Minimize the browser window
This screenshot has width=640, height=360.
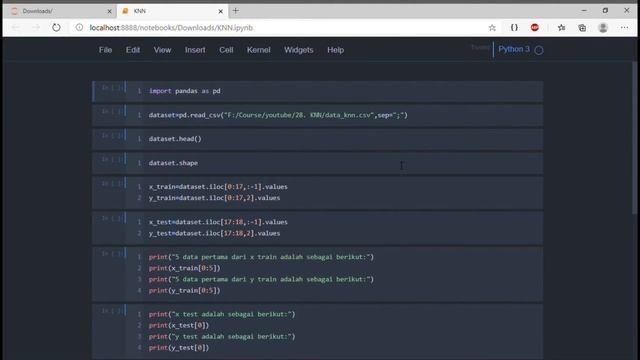[x=584, y=11]
